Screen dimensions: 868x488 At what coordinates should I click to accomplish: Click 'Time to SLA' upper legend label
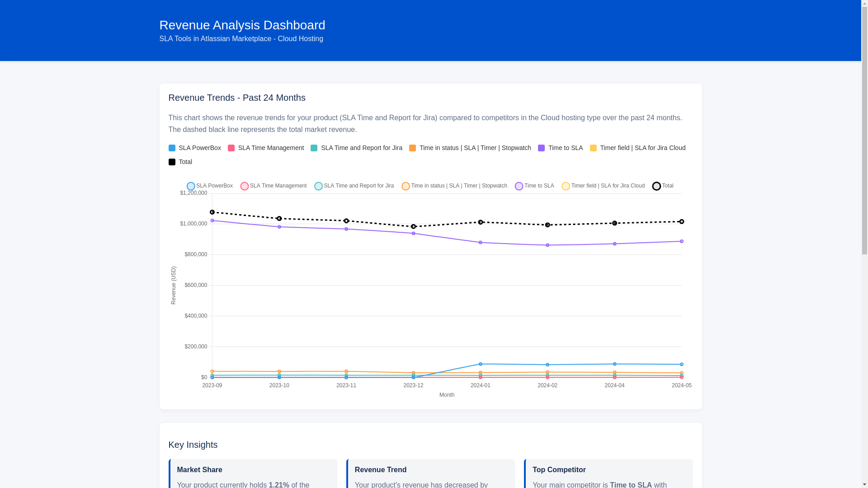point(566,148)
